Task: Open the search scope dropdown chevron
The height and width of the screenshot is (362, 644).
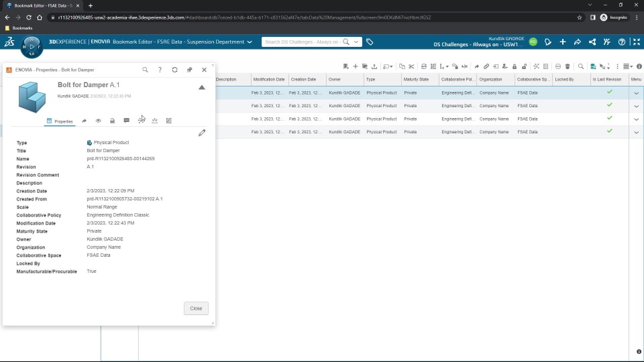Action: [356, 42]
